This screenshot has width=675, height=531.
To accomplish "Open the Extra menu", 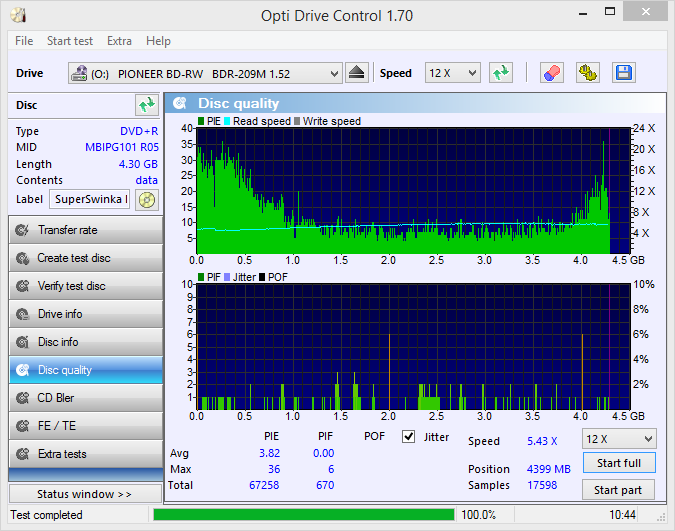I will (x=119, y=41).
